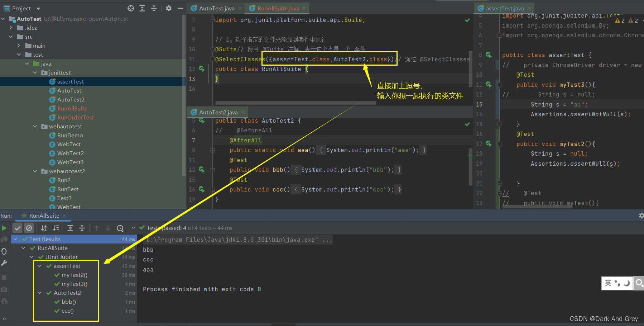The image size is (644, 326).
Task: Open Run tool window settings gear
Action: tap(641, 216)
